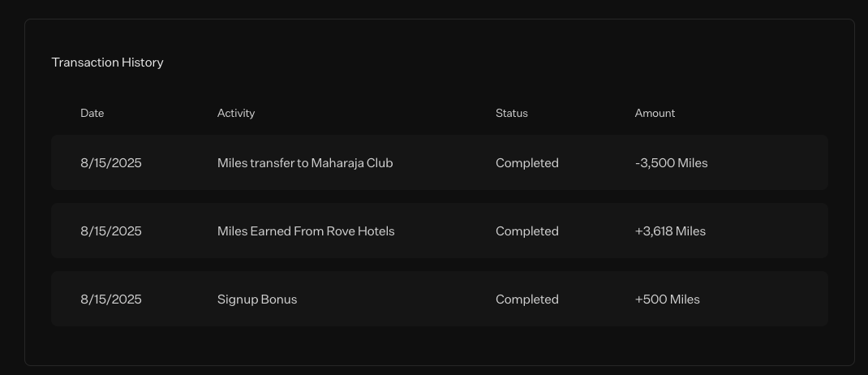Click Completed status of Signup Bonus entry
868x375 pixels.
[527, 300]
